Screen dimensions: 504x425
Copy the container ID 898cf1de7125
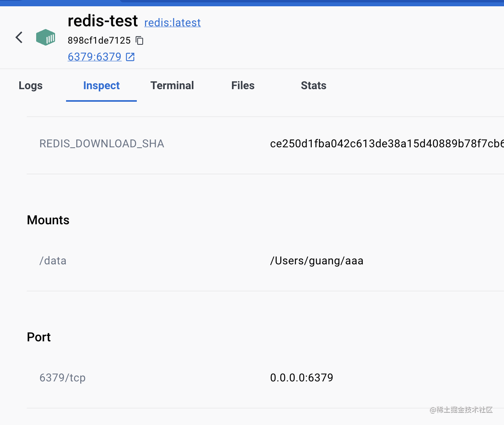[140, 40]
